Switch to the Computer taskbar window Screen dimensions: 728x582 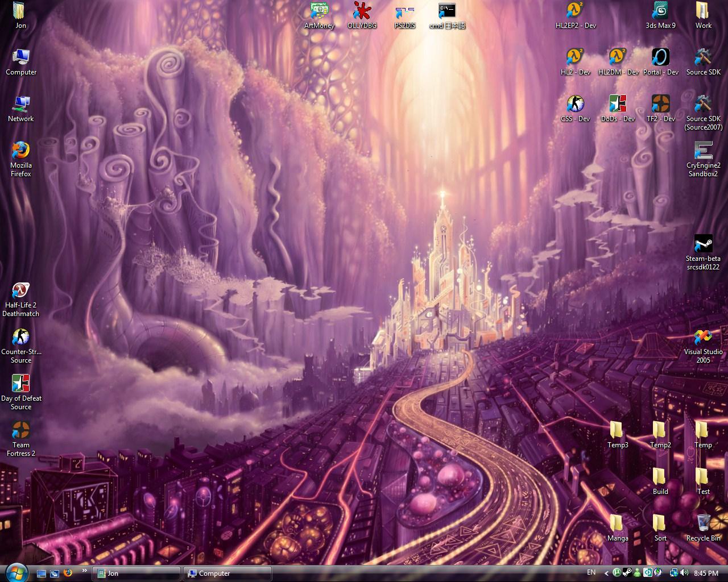227,573
